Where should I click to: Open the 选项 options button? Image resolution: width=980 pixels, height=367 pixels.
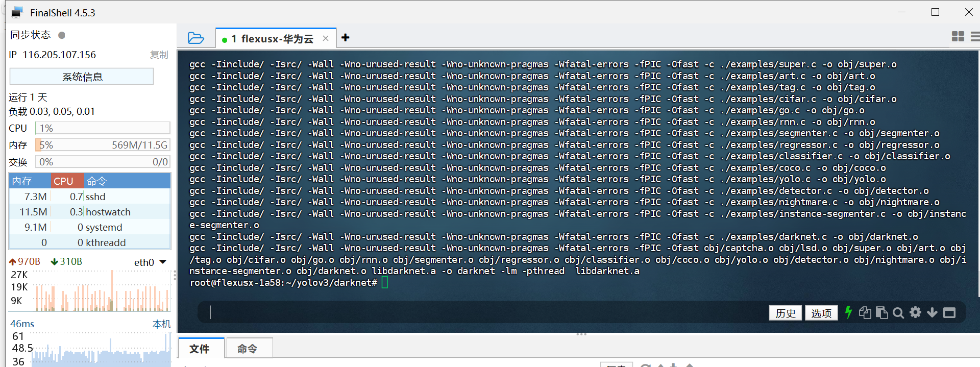pyautogui.click(x=821, y=313)
